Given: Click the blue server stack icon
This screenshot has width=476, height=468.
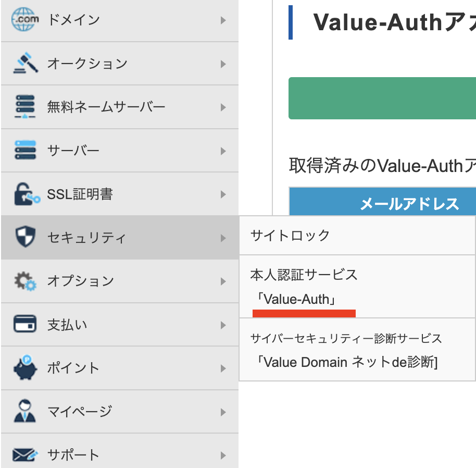Looking at the screenshot, I should coord(25,151).
